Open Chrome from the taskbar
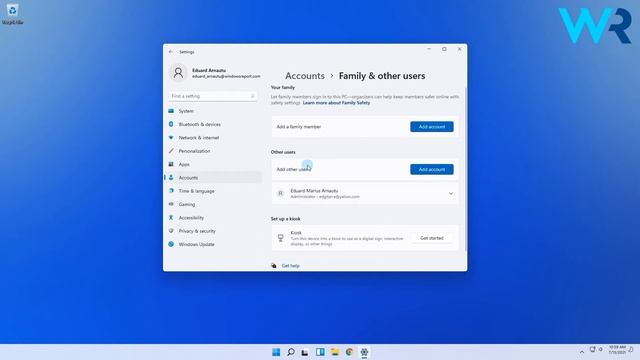Image resolution: width=640 pixels, height=360 pixels. 349,352
